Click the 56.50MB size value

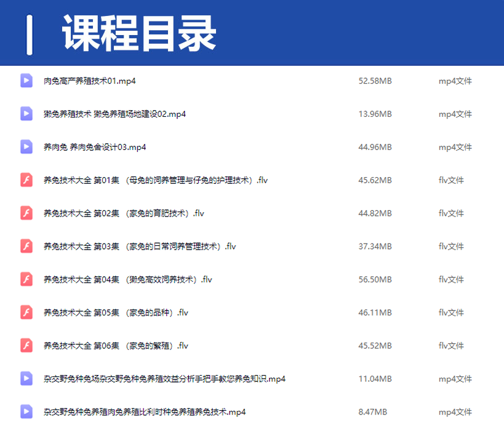[x=375, y=279]
